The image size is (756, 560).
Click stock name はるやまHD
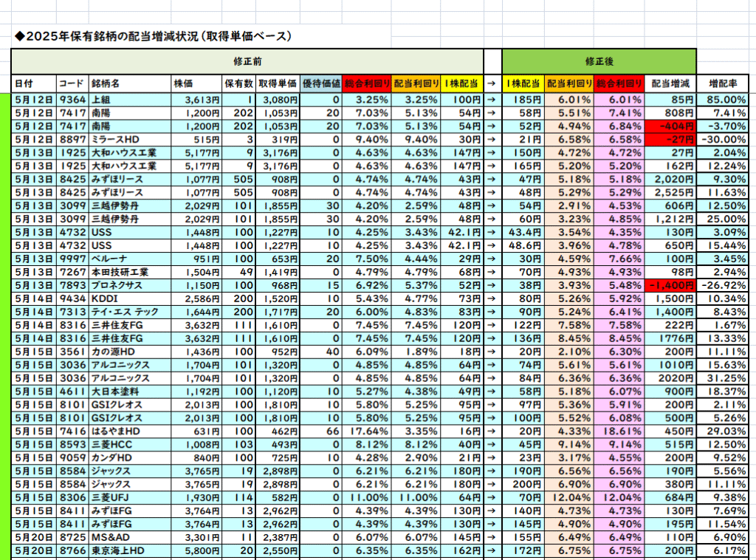(130, 431)
